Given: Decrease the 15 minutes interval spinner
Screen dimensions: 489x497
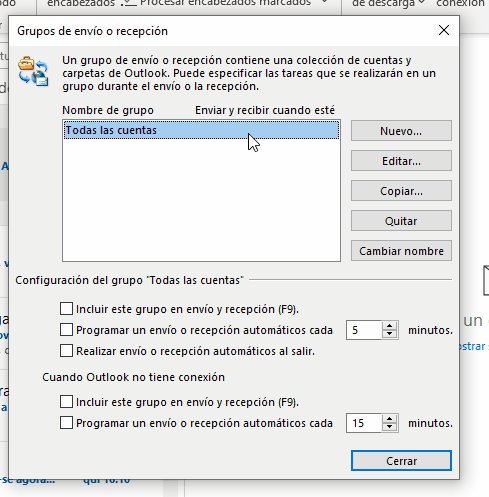Looking at the screenshot, I should tap(389, 427).
